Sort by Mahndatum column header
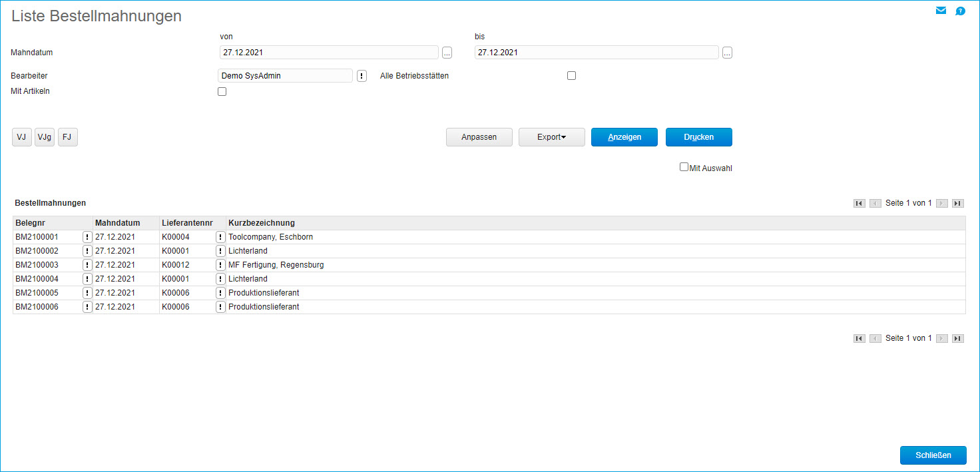Viewport: 980px width, 472px height. (118, 223)
